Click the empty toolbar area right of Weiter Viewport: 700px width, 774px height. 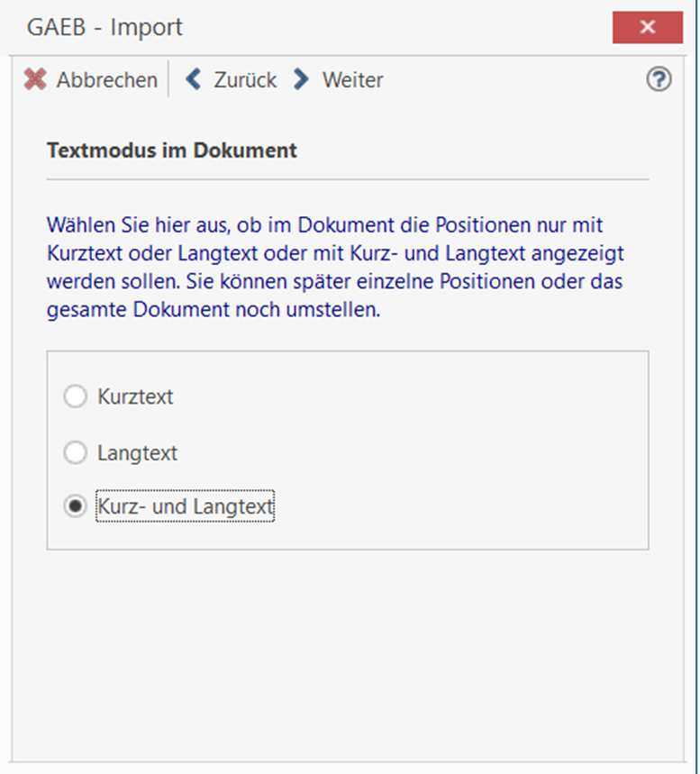pos(514,80)
